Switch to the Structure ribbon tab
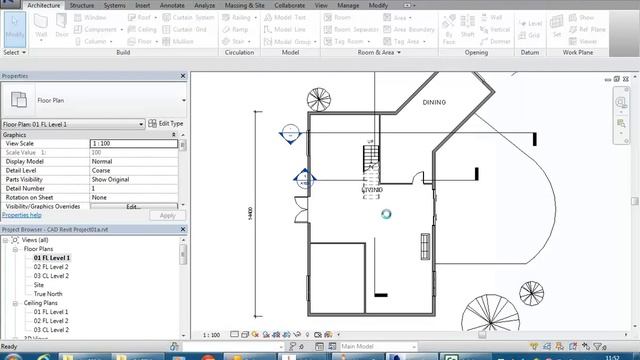This screenshot has width=640, height=360. pyautogui.click(x=82, y=5)
